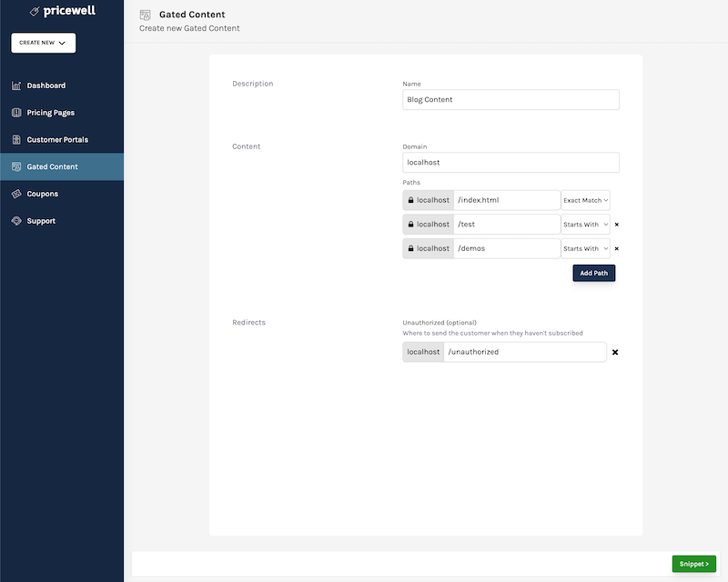Select Gated Content in sidebar

coord(62,166)
